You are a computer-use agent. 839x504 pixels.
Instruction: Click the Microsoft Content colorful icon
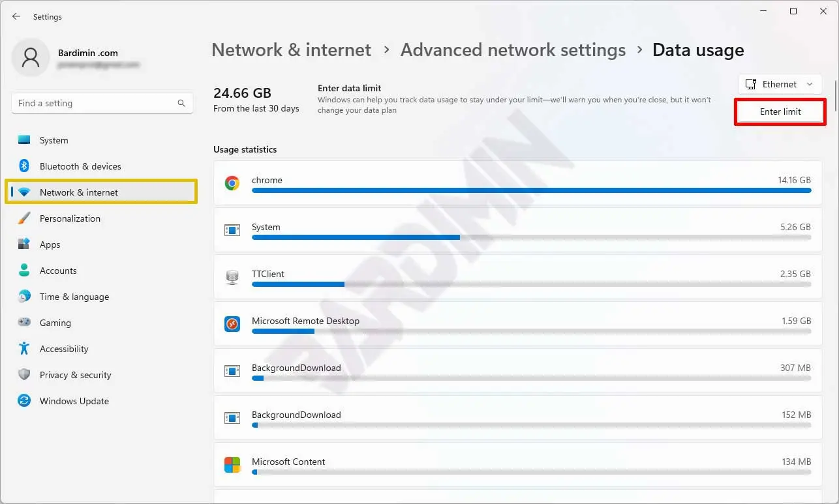click(x=232, y=464)
